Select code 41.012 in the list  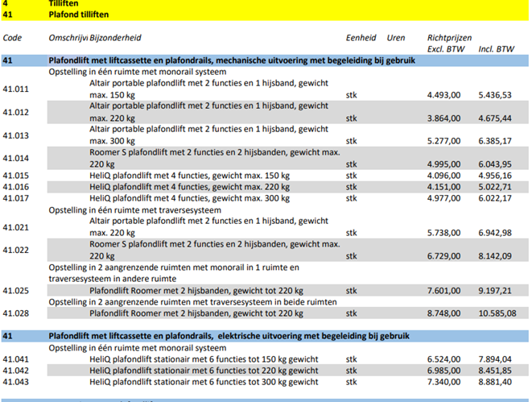(15, 113)
